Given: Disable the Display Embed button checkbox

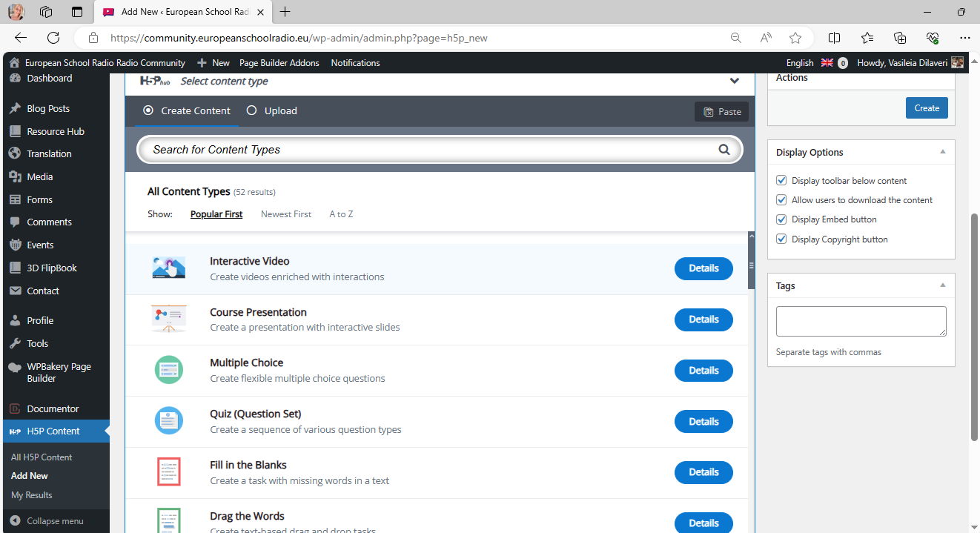Looking at the screenshot, I should (781, 219).
